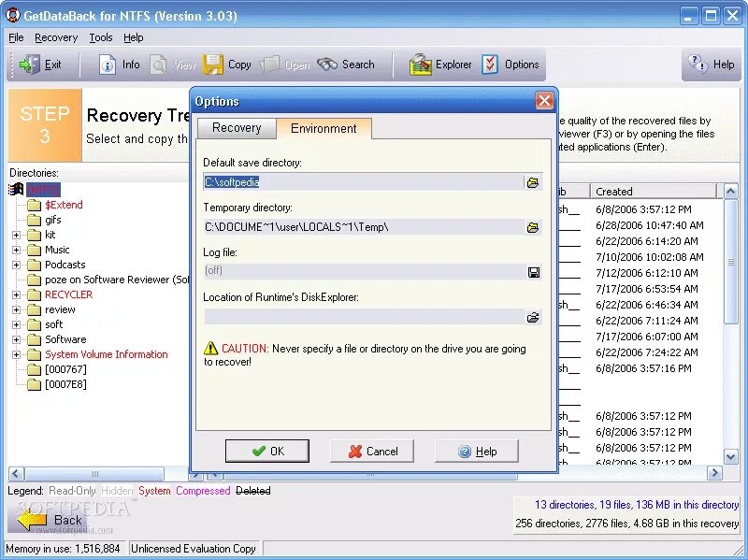The height and width of the screenshot is (560, 748).
Task: Click the Default save directory field
Action: tap(364, 182)
